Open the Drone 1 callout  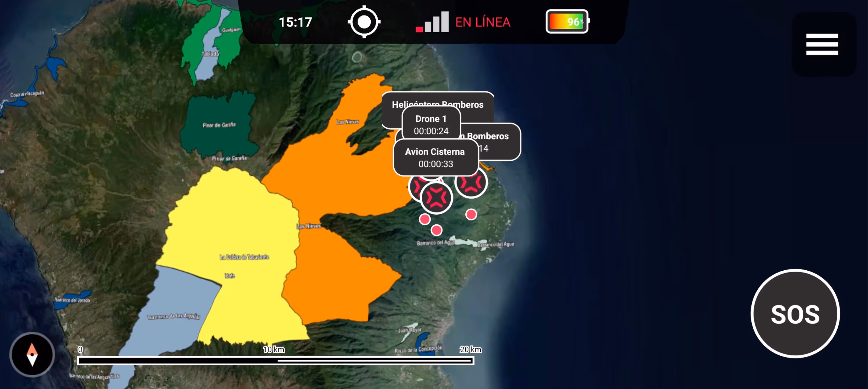431,123
